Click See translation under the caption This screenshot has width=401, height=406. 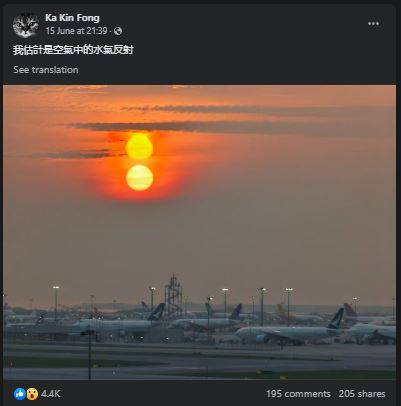click(x=46, y=70)
